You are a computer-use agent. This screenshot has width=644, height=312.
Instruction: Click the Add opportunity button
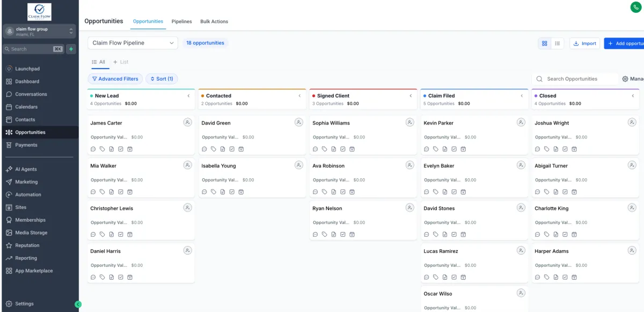click(625, 43)
